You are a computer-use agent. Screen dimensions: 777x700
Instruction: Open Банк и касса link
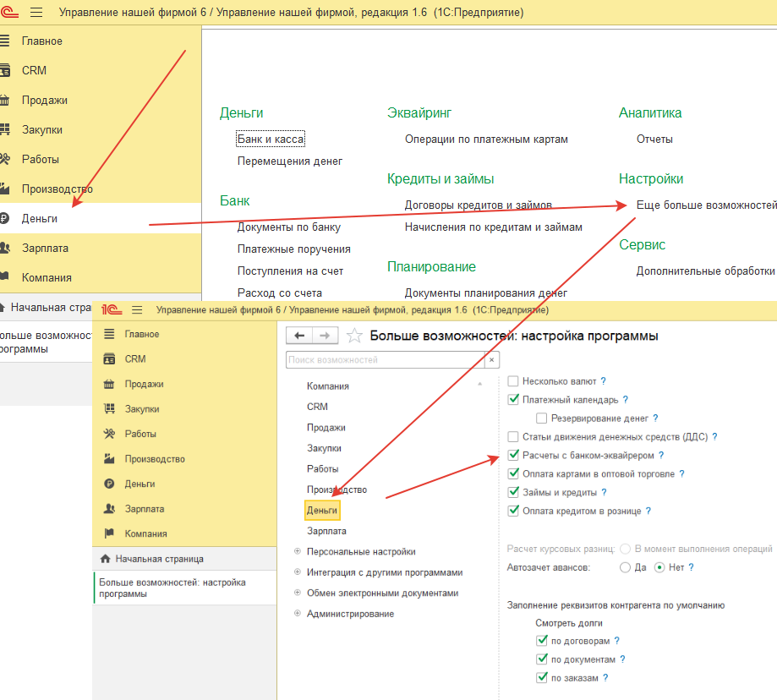coord(271,139)
